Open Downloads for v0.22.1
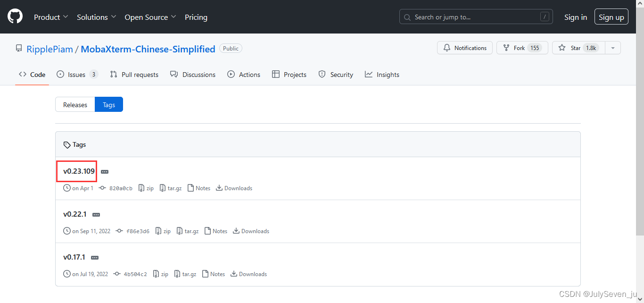 251,231
